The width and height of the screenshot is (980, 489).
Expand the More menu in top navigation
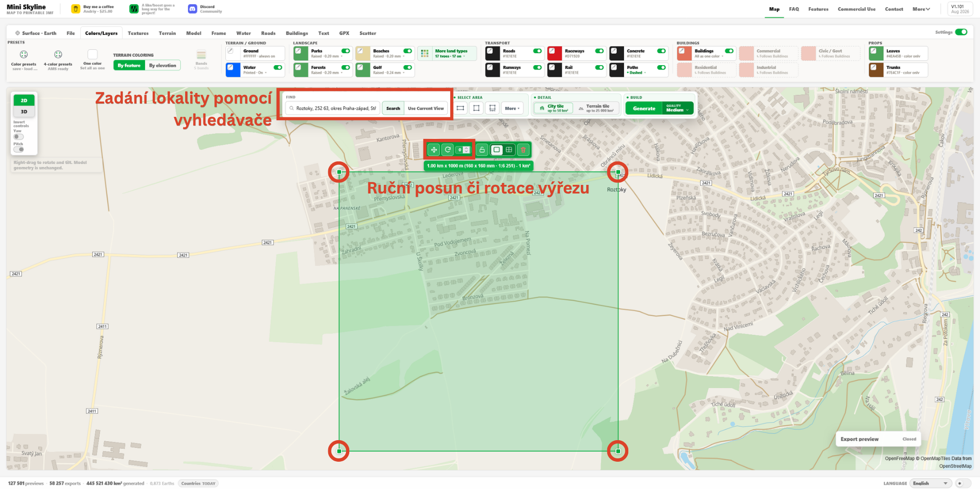coord(921,9)
